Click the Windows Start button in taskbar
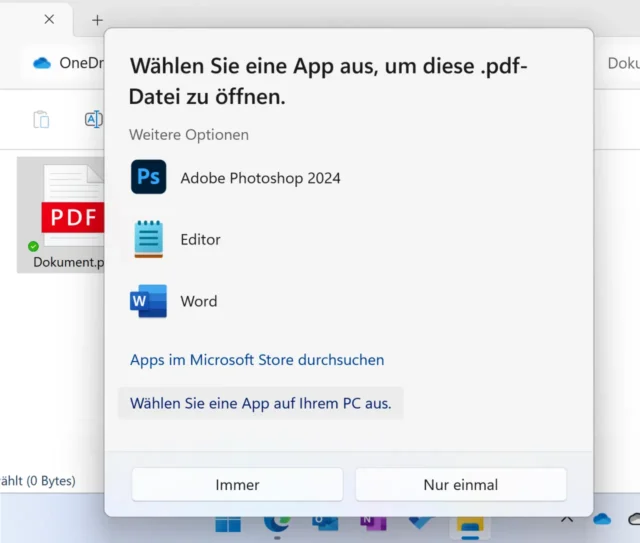This screenshot has width=640, height=543. point(228,525)
